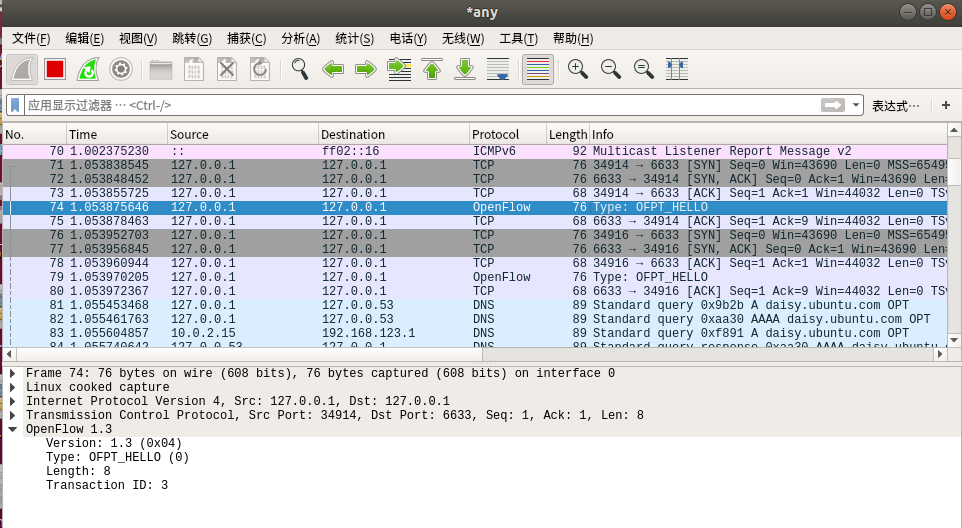
Task: Click the start capture shark fin icon
Action: click(22, 69)
